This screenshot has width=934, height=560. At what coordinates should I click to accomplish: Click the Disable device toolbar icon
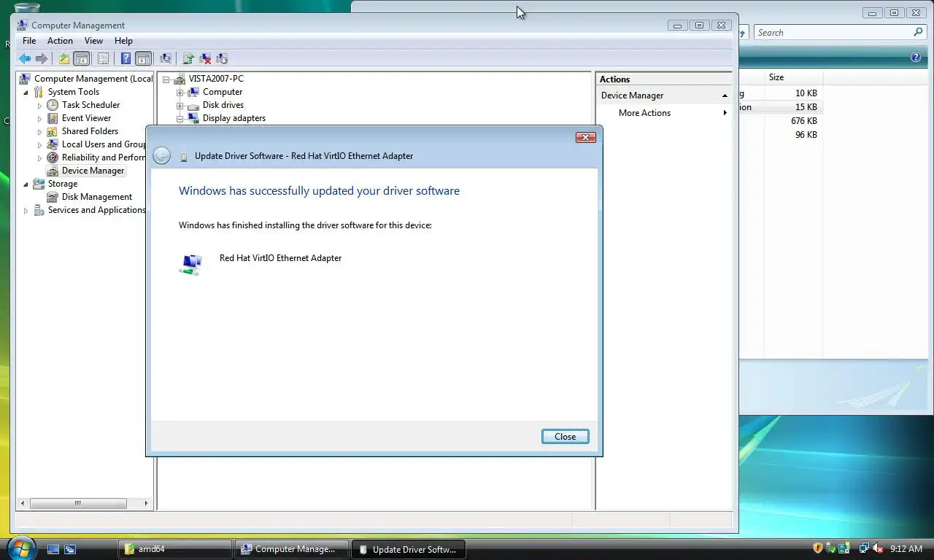tap(222, 59)
